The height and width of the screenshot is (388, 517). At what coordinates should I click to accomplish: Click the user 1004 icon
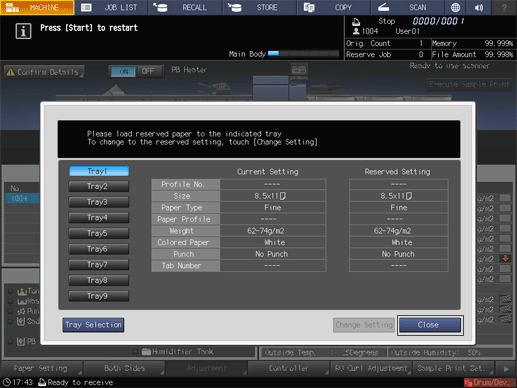(356, 31)
